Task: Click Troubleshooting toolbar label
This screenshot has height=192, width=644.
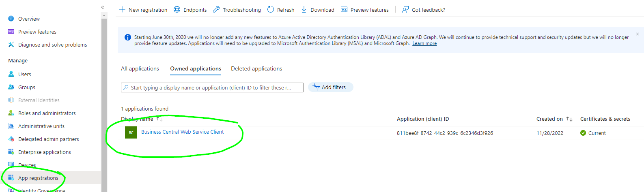Action: (x=242, y=10)
